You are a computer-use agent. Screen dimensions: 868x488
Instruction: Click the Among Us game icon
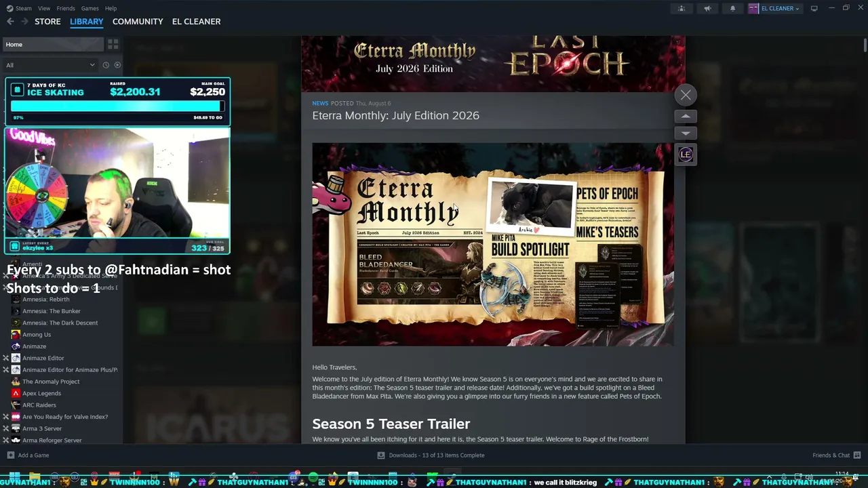pos(16,335)
